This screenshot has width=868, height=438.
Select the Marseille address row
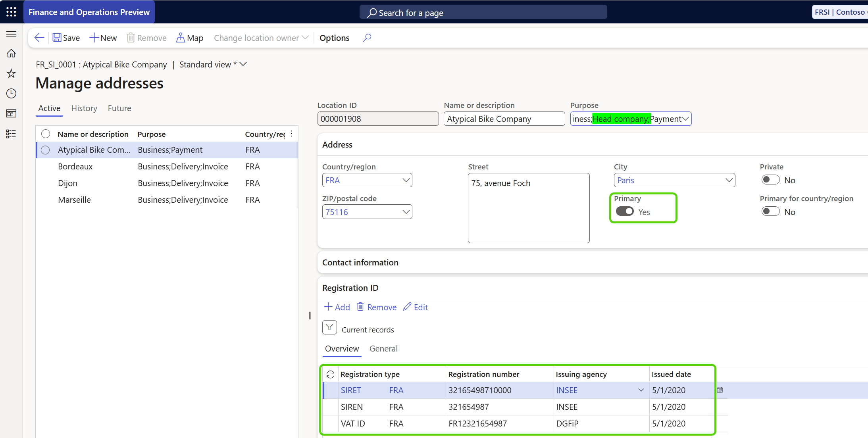coord(167,200)
